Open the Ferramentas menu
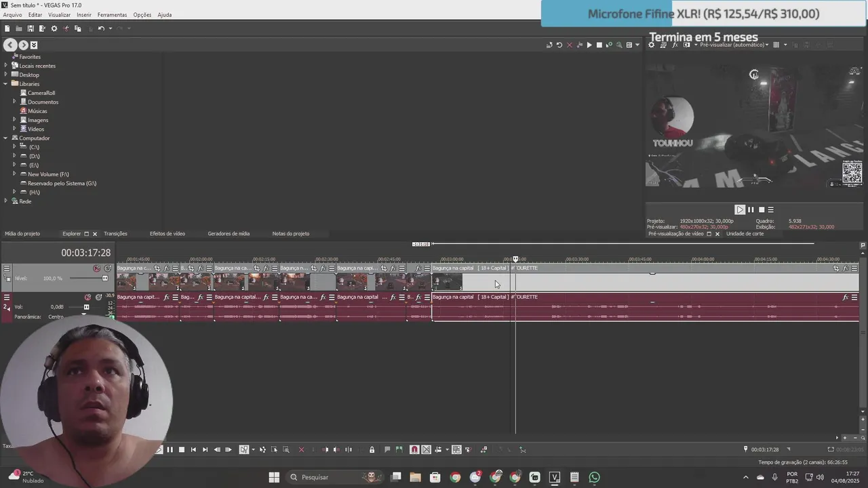Screen dimensions: 868x488 [x=112, y=15]
